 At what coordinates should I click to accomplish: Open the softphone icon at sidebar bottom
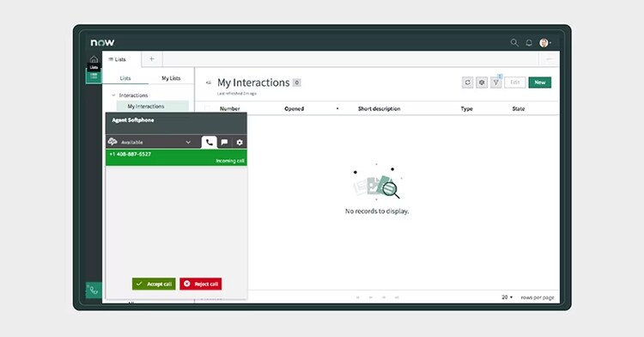tap(94, 291)
